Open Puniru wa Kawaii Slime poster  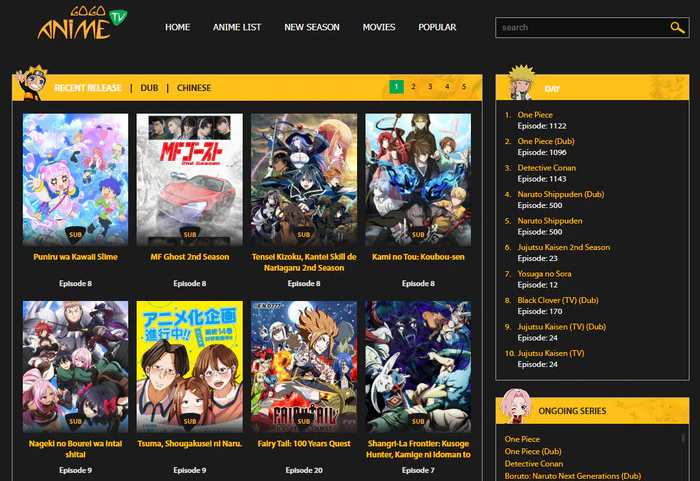point(75,179)
